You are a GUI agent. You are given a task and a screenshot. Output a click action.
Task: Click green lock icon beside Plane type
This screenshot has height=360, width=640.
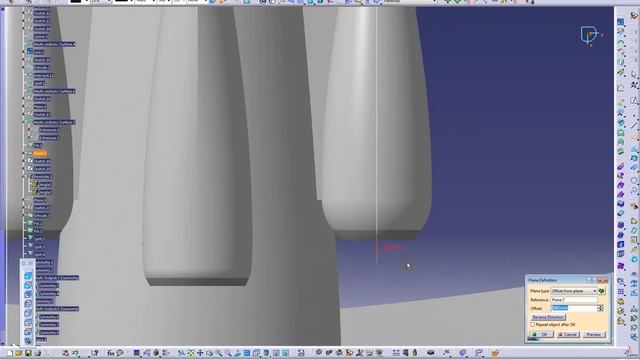pos(601,291)
